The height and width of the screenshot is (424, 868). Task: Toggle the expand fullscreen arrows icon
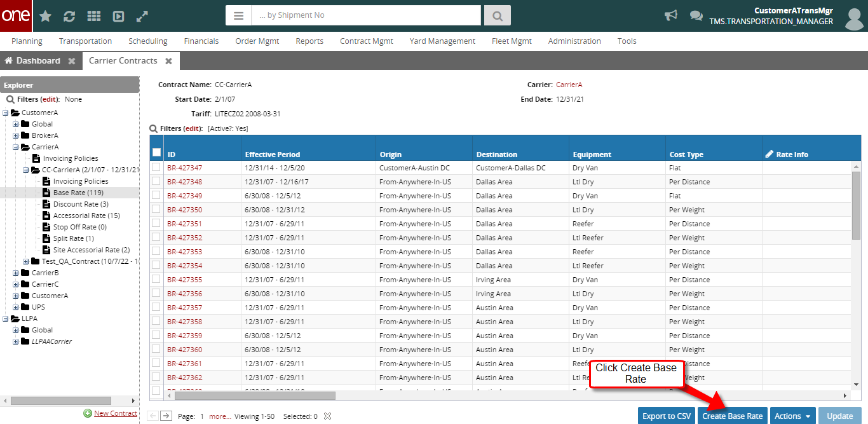(142, 17)
